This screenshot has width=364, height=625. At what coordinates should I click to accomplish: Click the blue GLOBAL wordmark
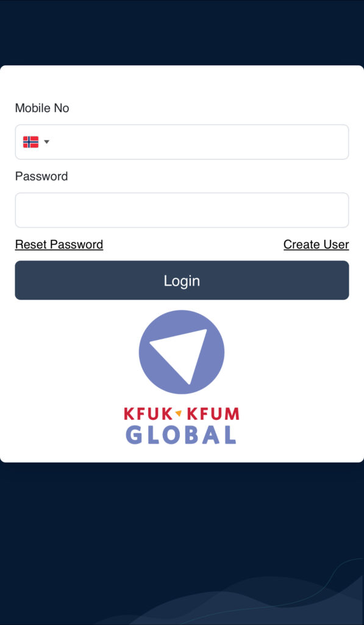point(181,435)
